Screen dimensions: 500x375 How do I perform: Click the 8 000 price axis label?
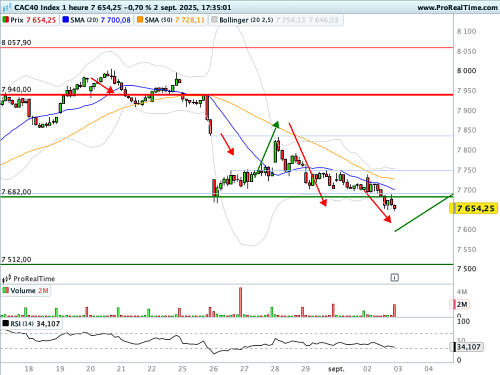tap(466, 71)
